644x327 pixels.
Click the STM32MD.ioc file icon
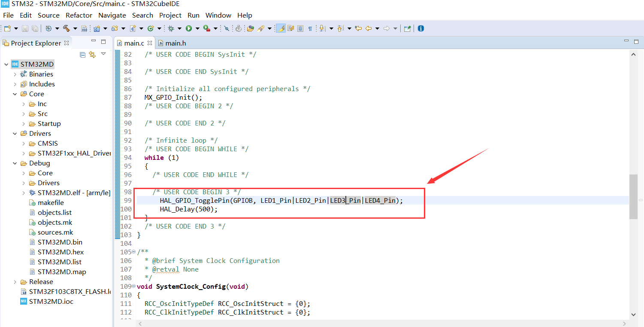tap(24, 301)
